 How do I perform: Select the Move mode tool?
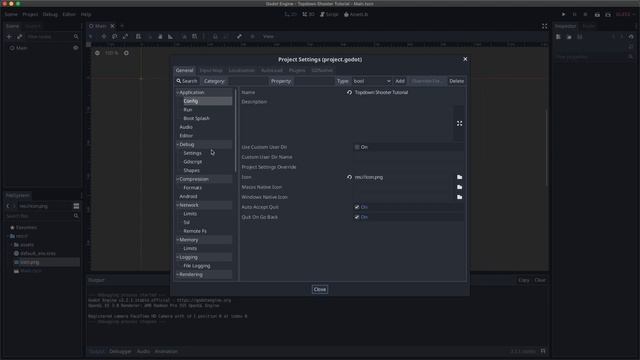click(104, 36)
